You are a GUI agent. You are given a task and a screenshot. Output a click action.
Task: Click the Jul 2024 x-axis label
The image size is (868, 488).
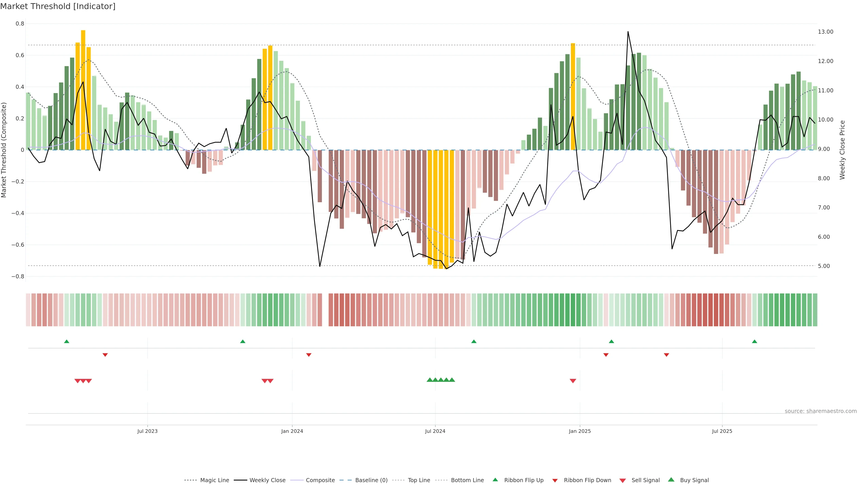pos(435,431)
